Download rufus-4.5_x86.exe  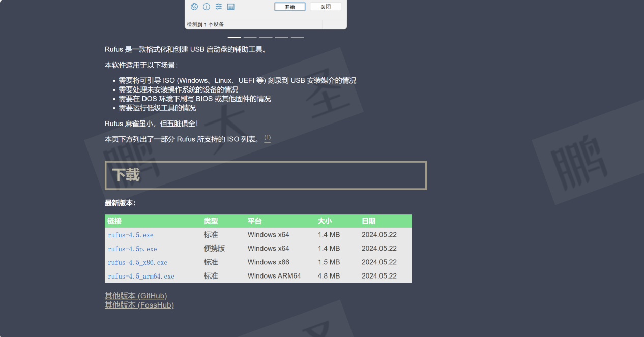click(x=137, y=263)
